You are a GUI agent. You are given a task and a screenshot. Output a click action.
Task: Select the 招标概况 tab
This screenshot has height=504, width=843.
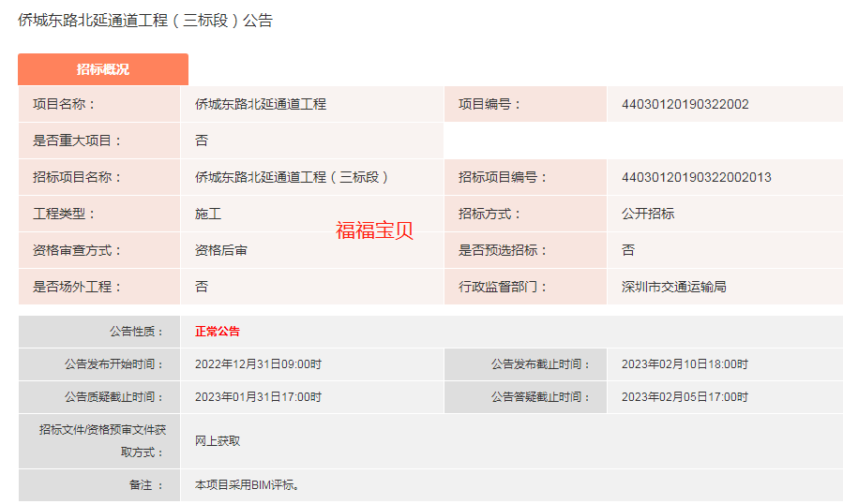point(103,69)
